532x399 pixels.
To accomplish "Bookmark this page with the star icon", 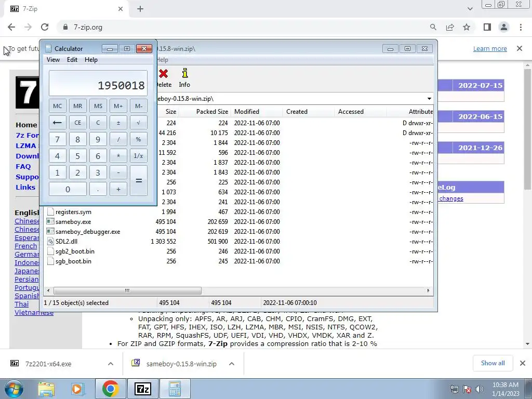I will click(467, 27).
